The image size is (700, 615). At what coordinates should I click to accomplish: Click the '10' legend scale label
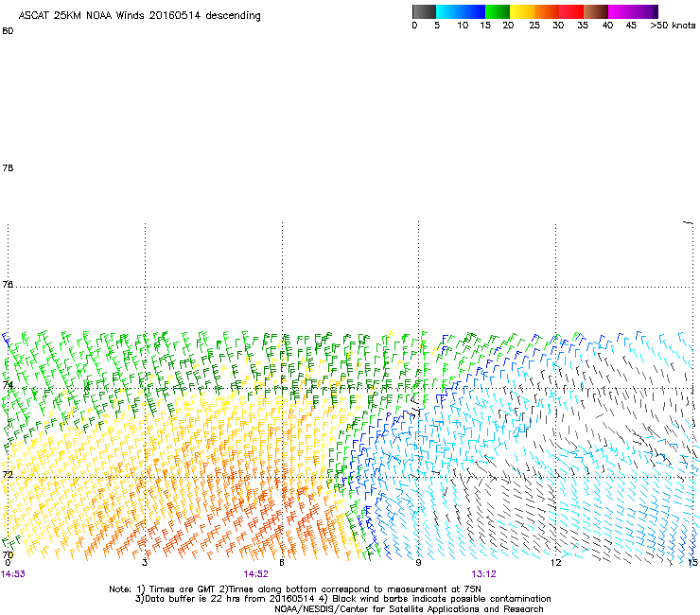point(463,26)
